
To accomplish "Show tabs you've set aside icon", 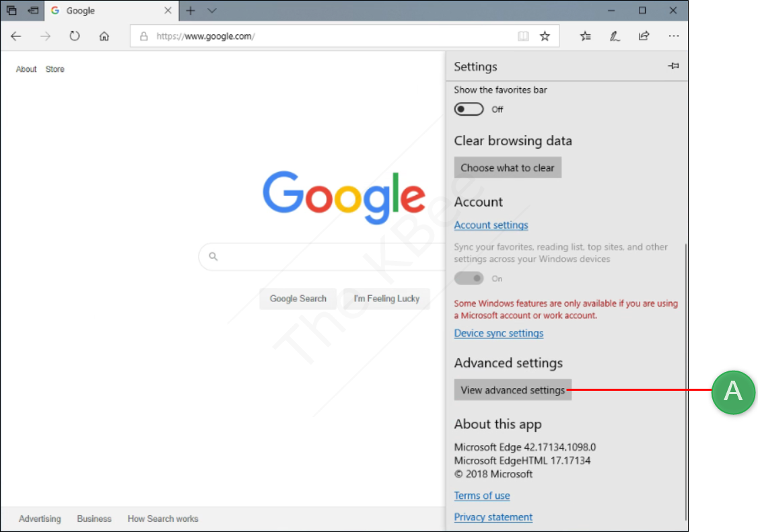I will [x=11, y=10].
